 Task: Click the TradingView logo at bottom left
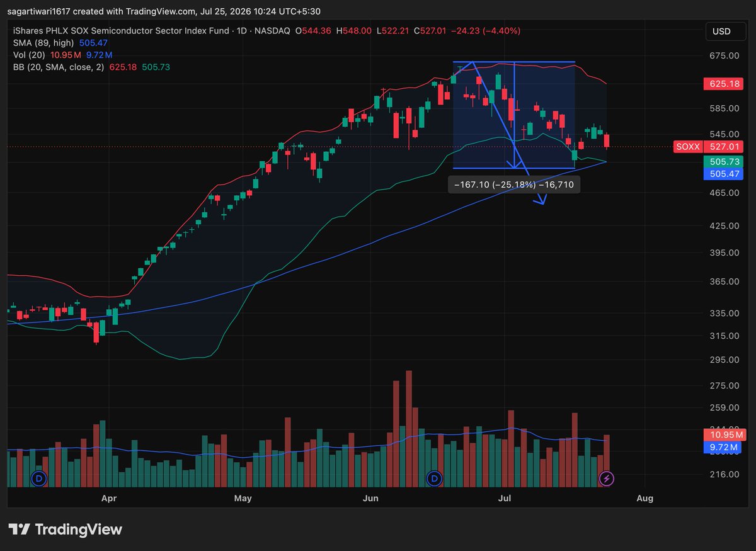tap(66, 529)
